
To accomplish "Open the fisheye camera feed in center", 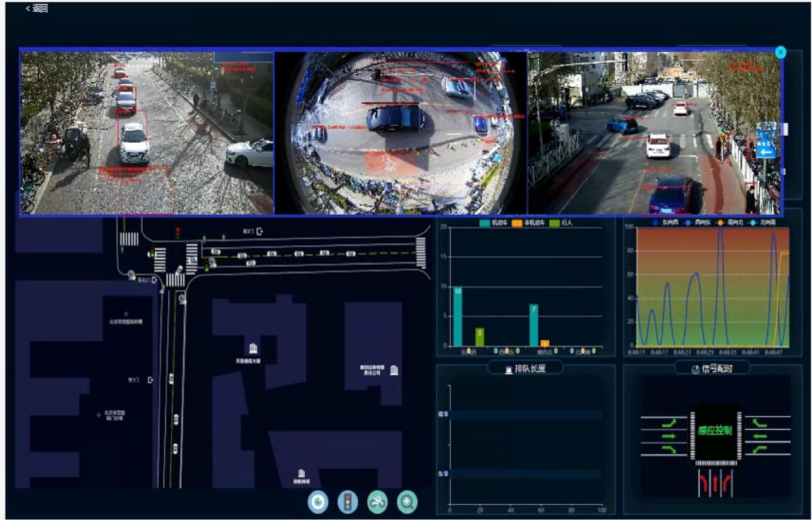I will tap(401, 133).
